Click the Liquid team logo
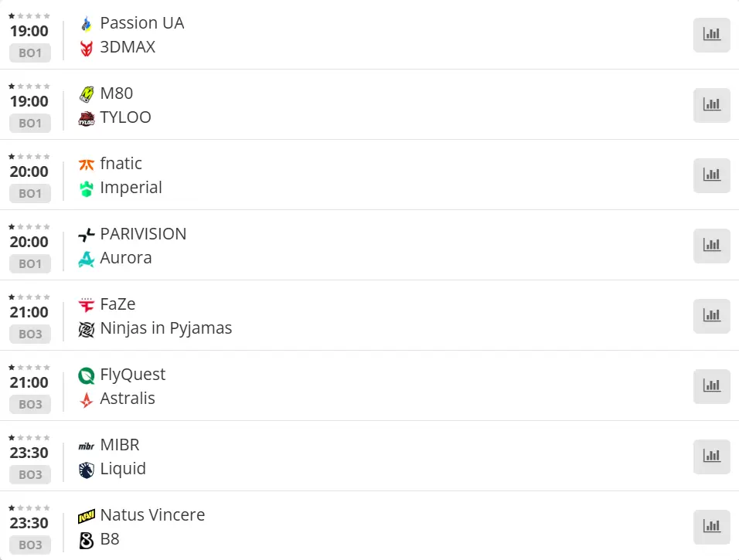739x560 pixels. pyautogui.click(x=87, y=470)
